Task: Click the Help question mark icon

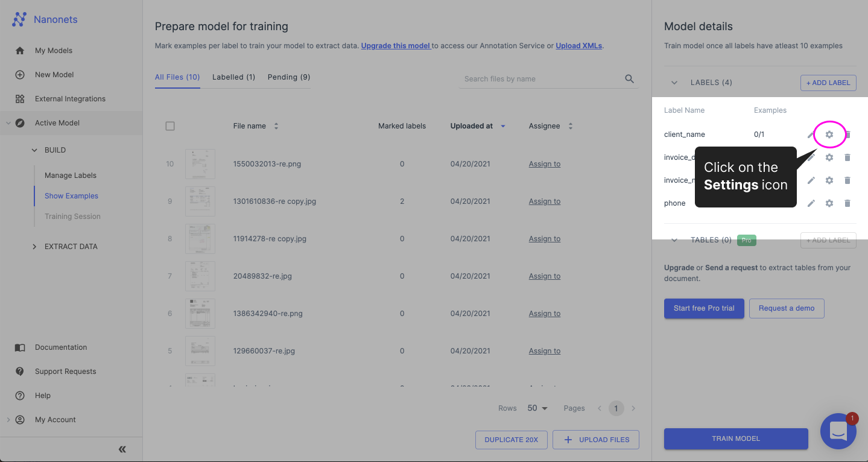Action: 20,396
